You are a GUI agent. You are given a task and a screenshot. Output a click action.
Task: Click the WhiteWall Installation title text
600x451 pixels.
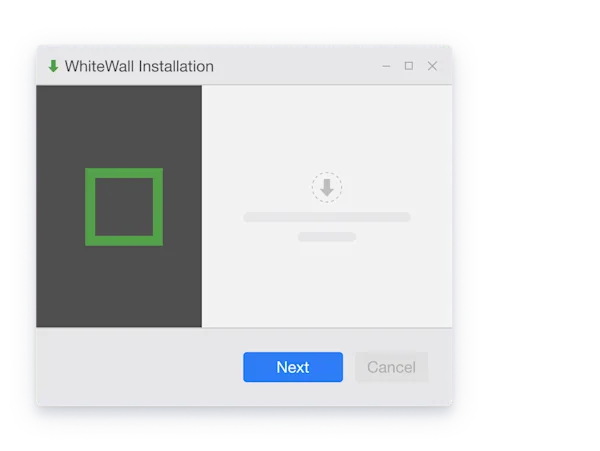139,67
